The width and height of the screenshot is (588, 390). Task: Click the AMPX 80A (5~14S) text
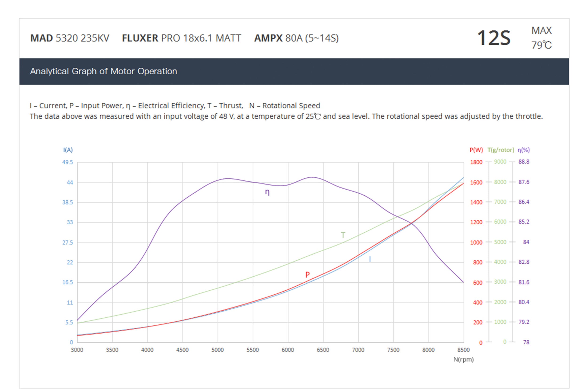click(296, 38)
